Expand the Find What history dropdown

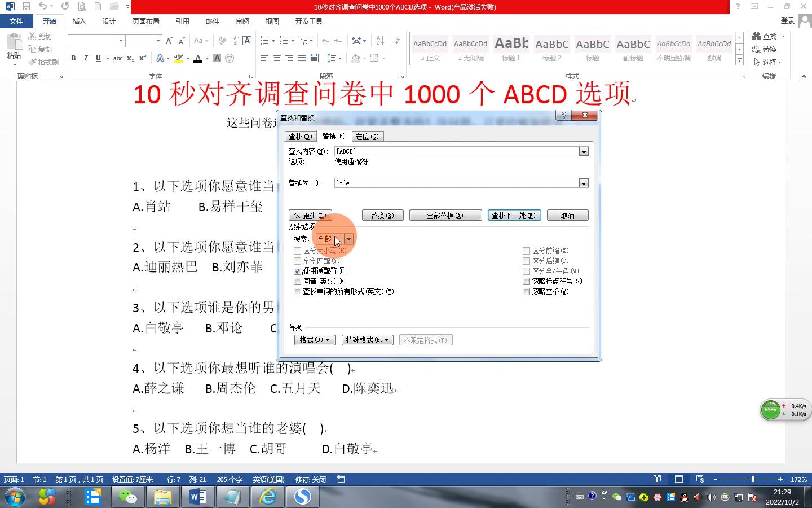[584, 151]
